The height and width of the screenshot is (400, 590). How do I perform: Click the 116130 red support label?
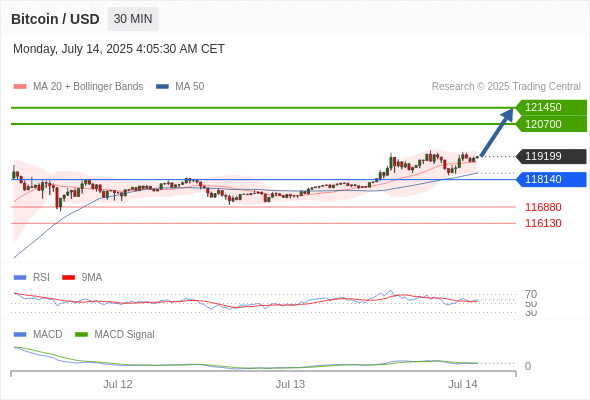[x=543, y=223]
